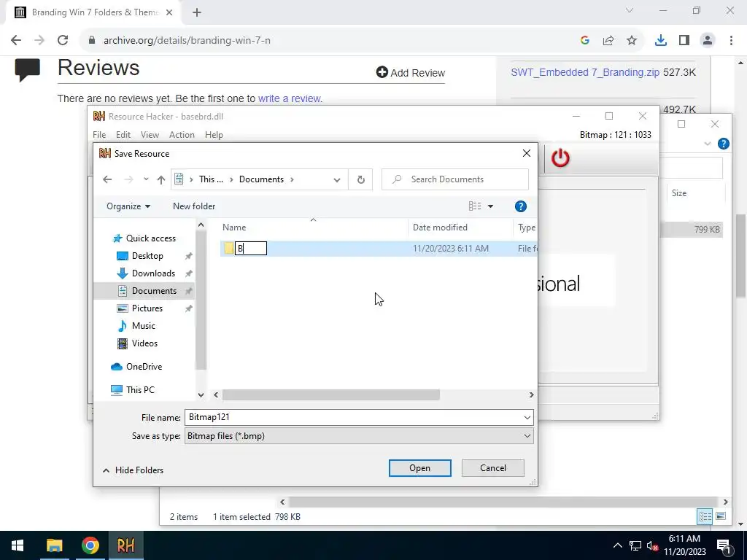The image size is (747, 560).
Task: Click the File name field Bitmap121
Action: 354,417
